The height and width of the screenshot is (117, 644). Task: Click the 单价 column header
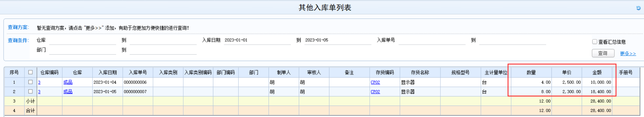point(567,72)
